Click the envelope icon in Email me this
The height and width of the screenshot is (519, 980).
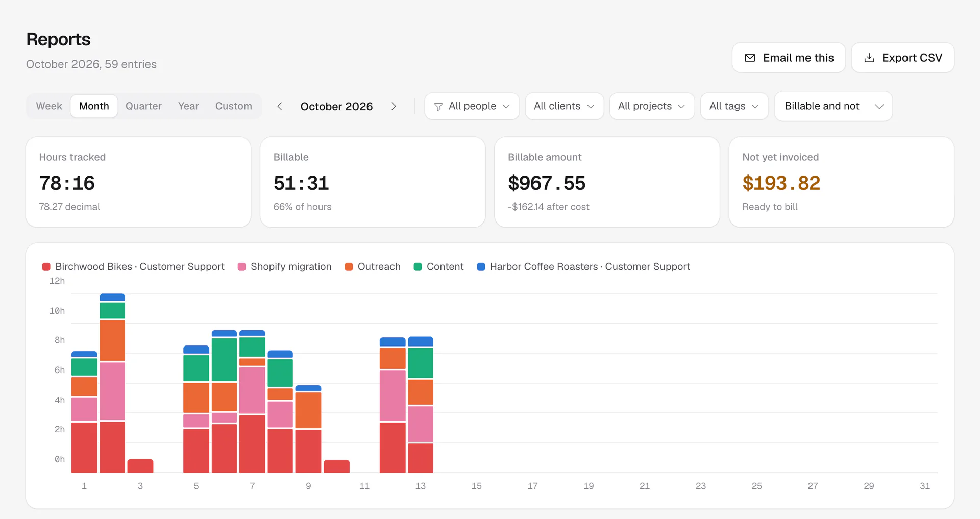click(750, 58)
